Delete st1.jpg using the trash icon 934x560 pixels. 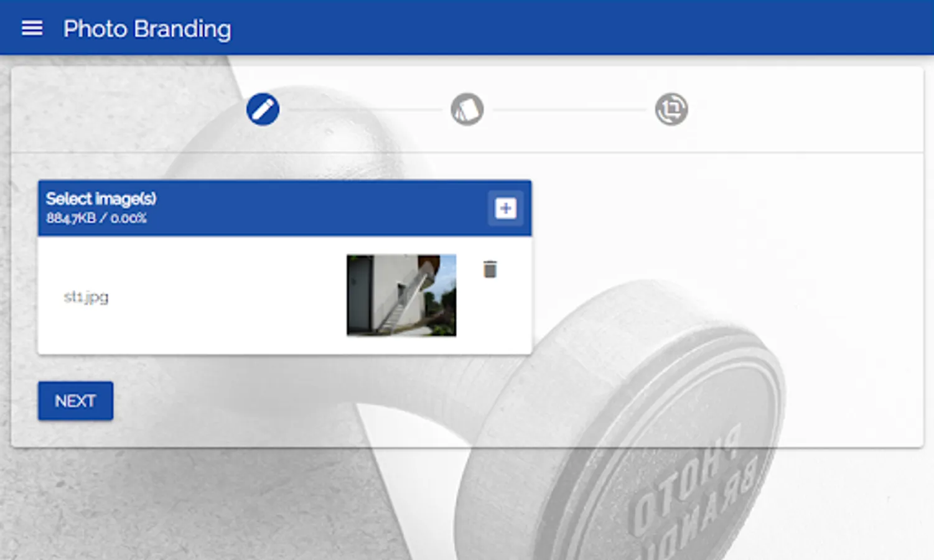coord(490,269)
